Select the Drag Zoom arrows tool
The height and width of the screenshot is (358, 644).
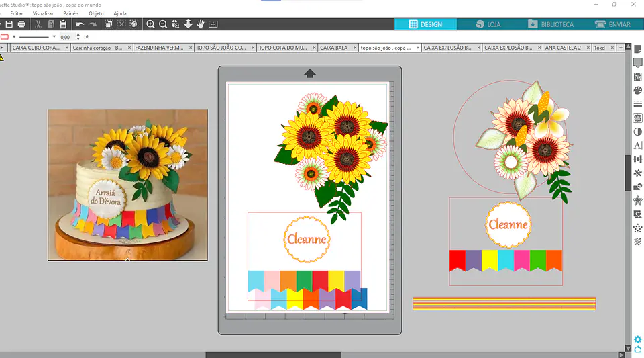(188, 24)
